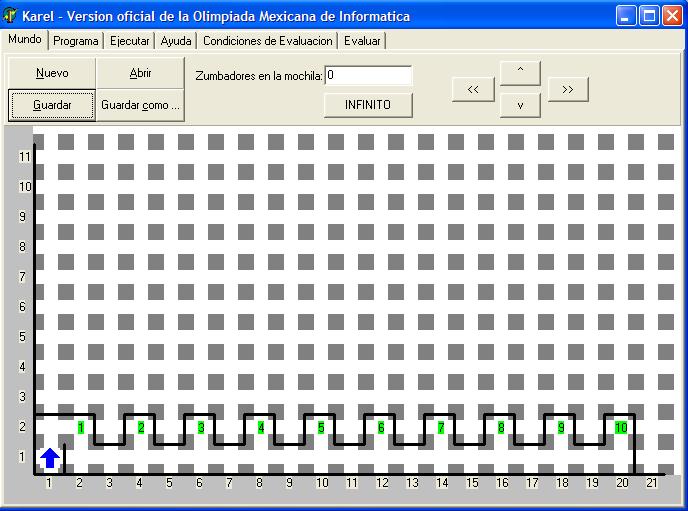Click row number 8 on the axis

click(22, 247)
